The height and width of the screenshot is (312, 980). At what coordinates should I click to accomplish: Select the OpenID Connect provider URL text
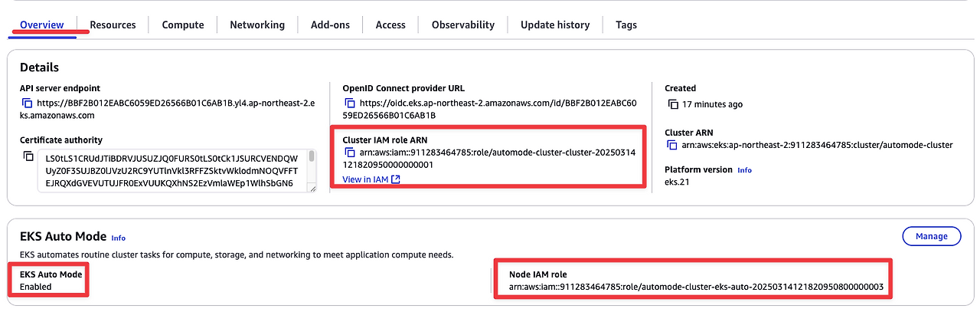[490, 109]
